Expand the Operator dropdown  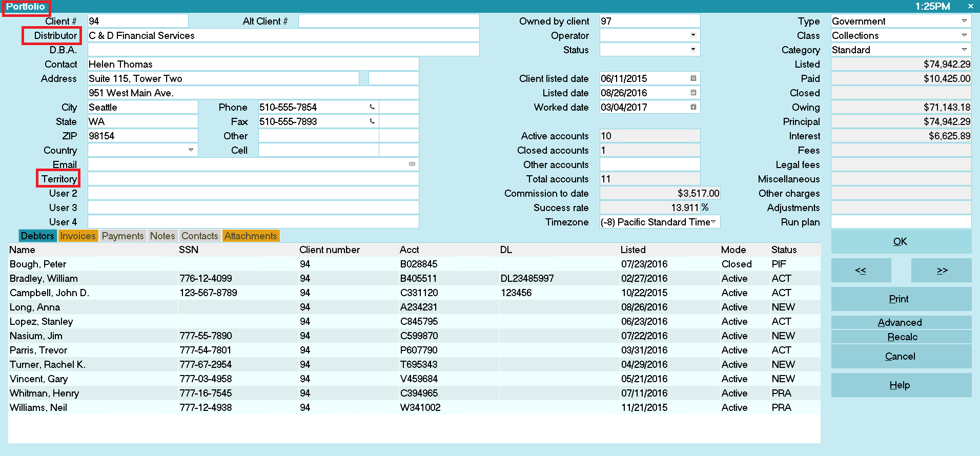[693, 35]
